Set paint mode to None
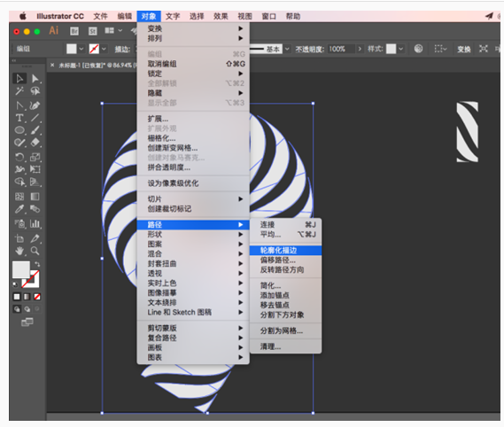This screenshot has width=504, height=427. [37, 297]
